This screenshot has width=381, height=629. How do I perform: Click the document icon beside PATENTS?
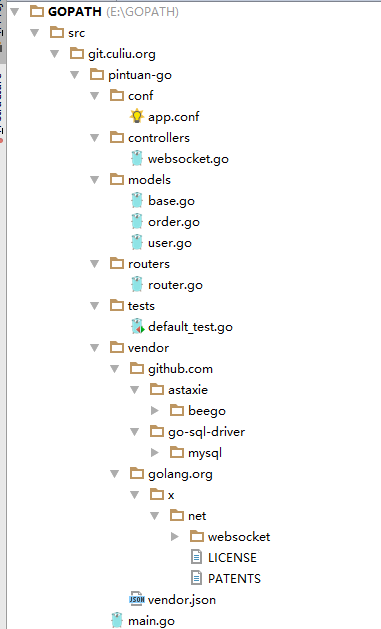pos(197,578)
